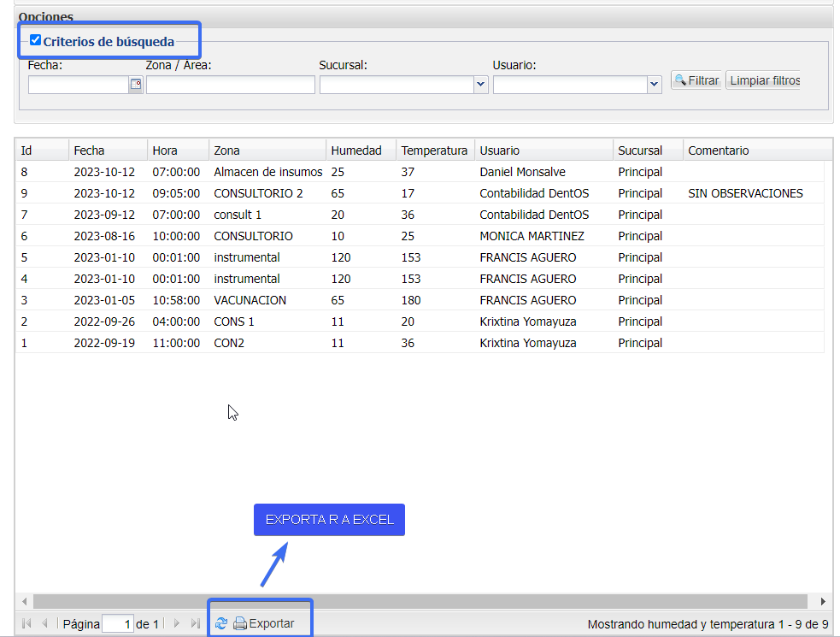Go to next page arrow icon
This screenshot has height=637, width=840.
[177, 624]
